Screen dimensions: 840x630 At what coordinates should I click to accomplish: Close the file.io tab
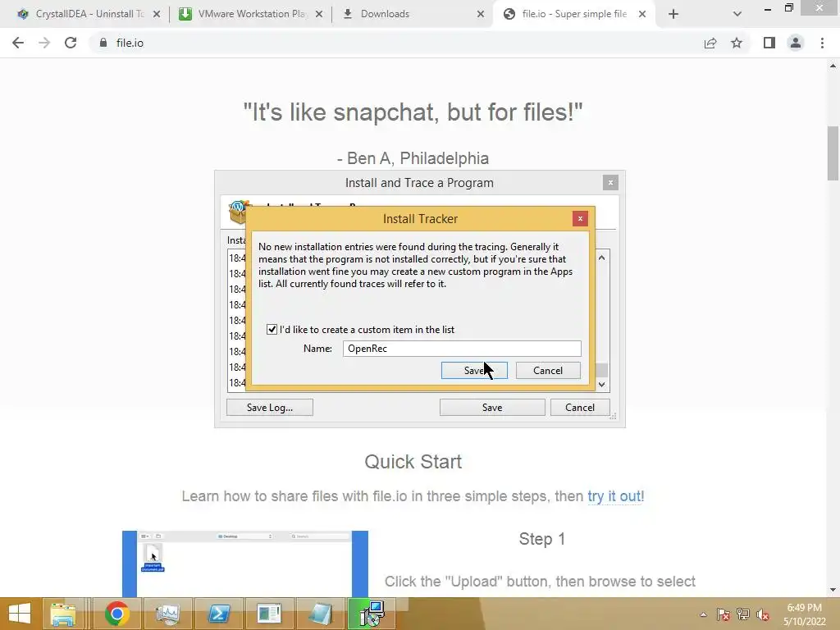tap(641, 14)
